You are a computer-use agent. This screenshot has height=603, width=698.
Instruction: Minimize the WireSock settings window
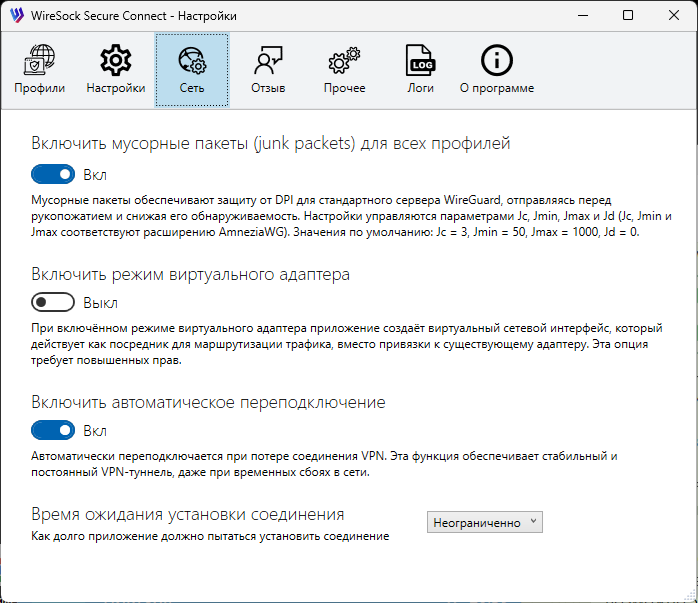[x=583, y=15]
